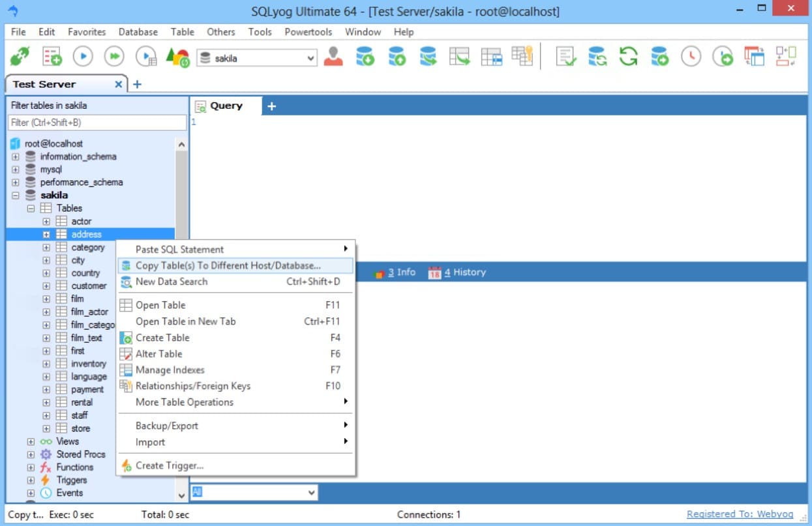
Task: Choose Create Trigger... from context menu
Action: point(235,465)
